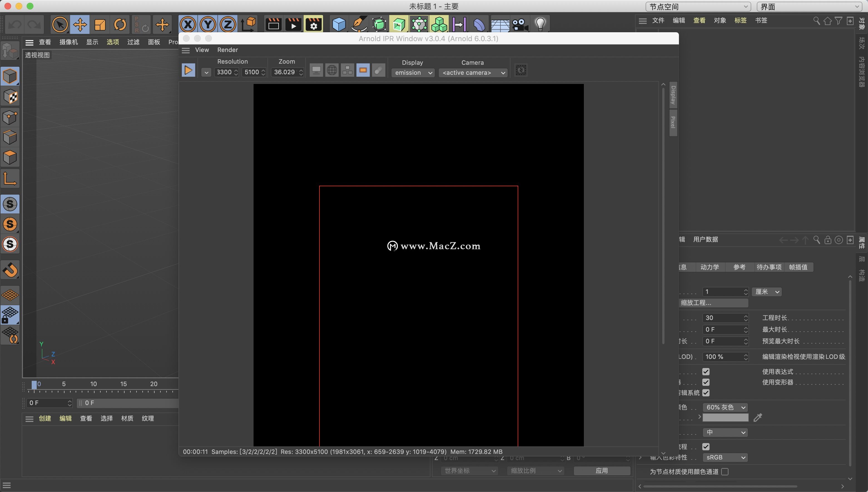
Task: Activate the Scale tool
Action: tap(100, 24)
